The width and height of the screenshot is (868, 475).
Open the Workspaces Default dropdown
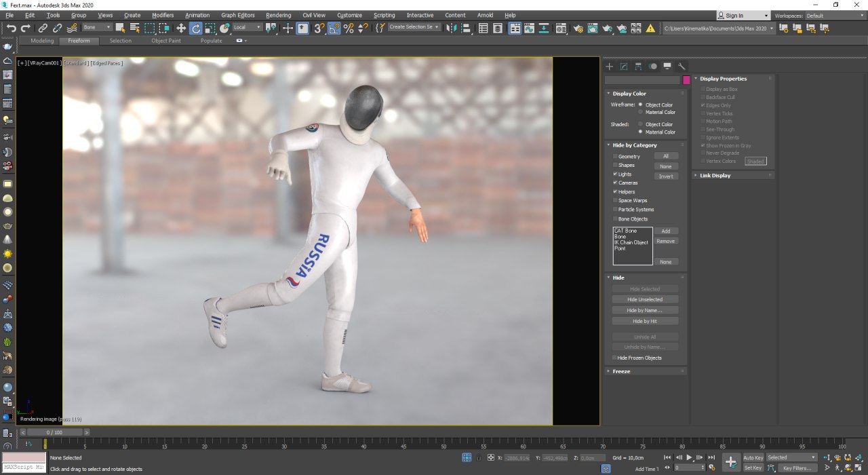point(836,16)
